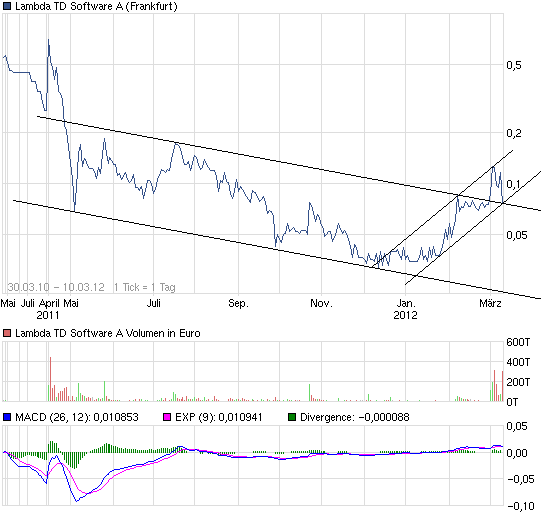The width and height of the screenshot is (541, 514).
Task: Click the April 2011 price spike peak
Action: pos(48,40)
